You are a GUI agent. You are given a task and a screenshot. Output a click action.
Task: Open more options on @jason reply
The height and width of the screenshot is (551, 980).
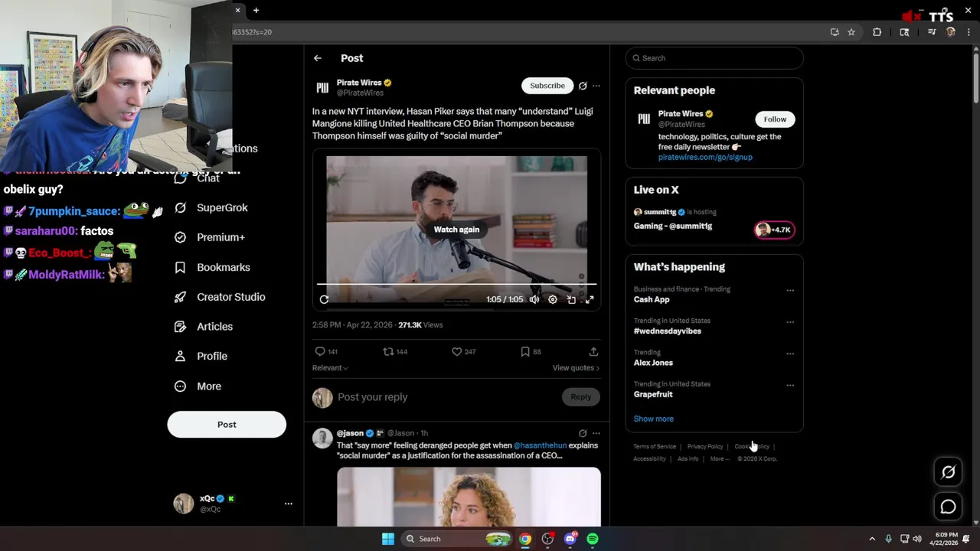tap(596, 433)
